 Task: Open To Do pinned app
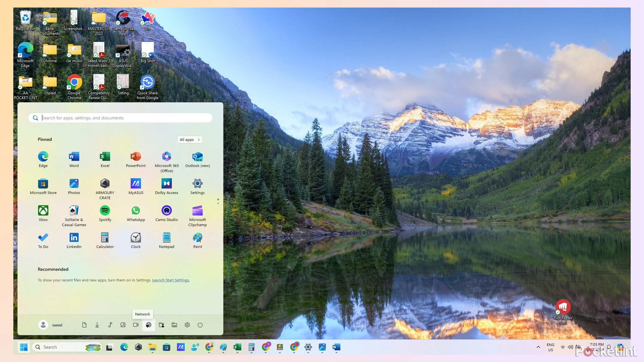pyautogui.click(x=43, y=240)
